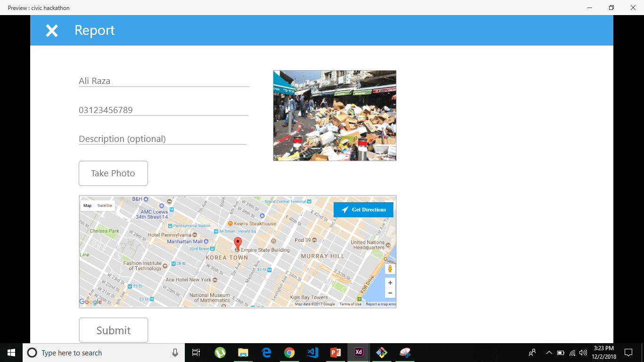Open Microsoft Edge from the taskbar
Image resolution: width=644 pixels, height=362 pixels.
tap(266, 353)
